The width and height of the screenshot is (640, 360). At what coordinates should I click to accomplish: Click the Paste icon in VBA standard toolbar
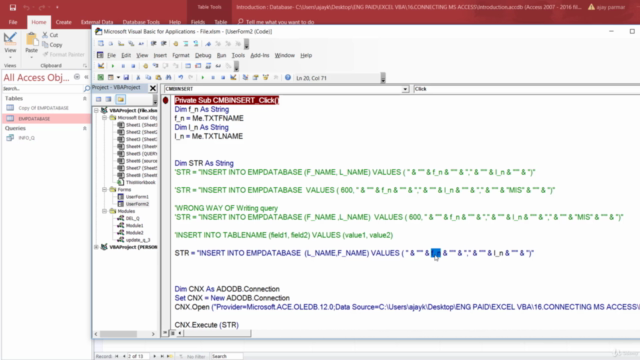click(x=158, y=78)
